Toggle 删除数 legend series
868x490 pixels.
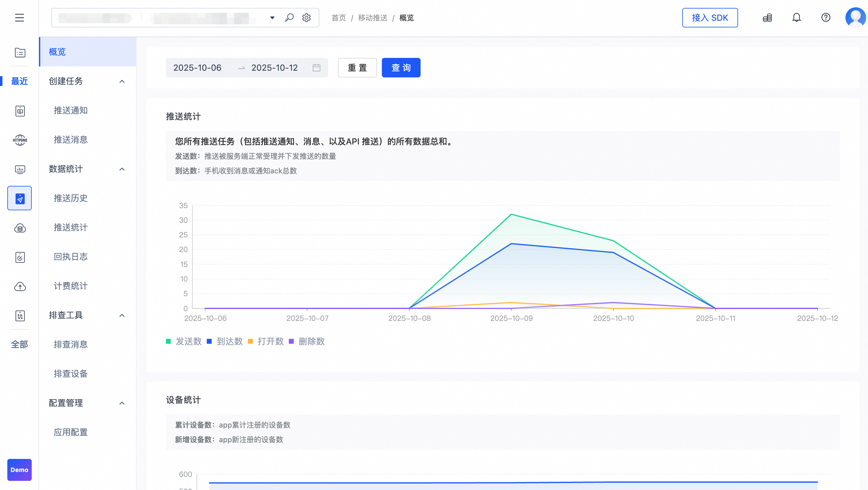point(307,342)
